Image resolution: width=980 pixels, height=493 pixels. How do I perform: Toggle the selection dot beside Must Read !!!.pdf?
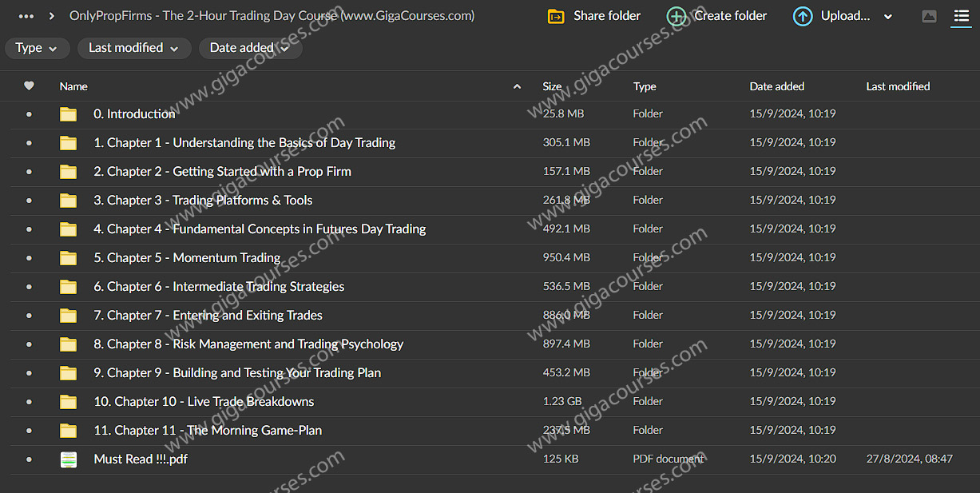pyautogui.click(x=30, y=459)
